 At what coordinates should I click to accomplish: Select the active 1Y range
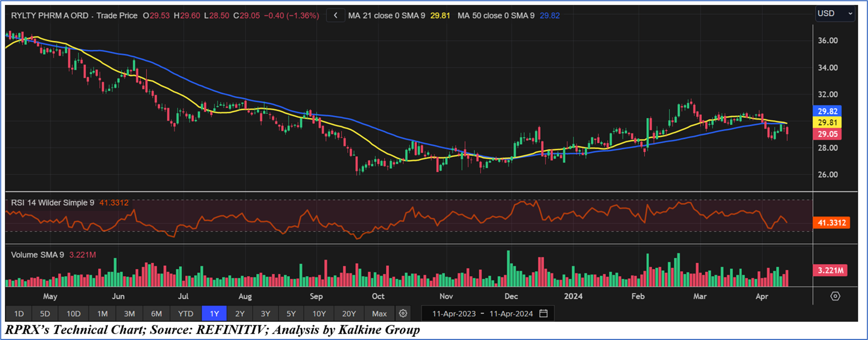[x=214, y=314]
